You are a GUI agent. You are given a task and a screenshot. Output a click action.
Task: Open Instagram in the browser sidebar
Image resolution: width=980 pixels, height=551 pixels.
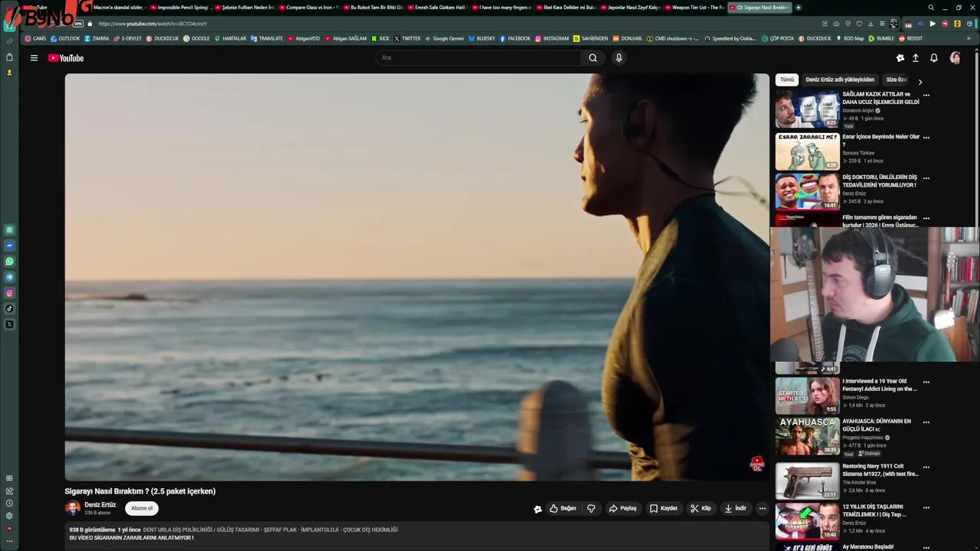point(9,293)
